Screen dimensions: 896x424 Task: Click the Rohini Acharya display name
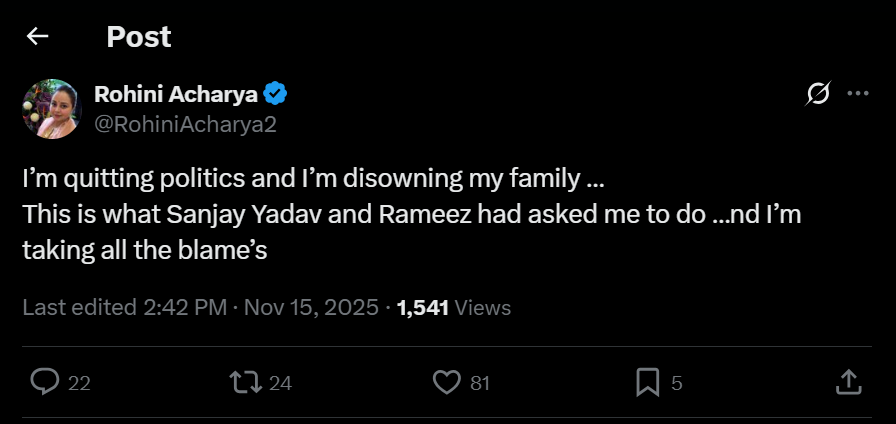[176, 94]
